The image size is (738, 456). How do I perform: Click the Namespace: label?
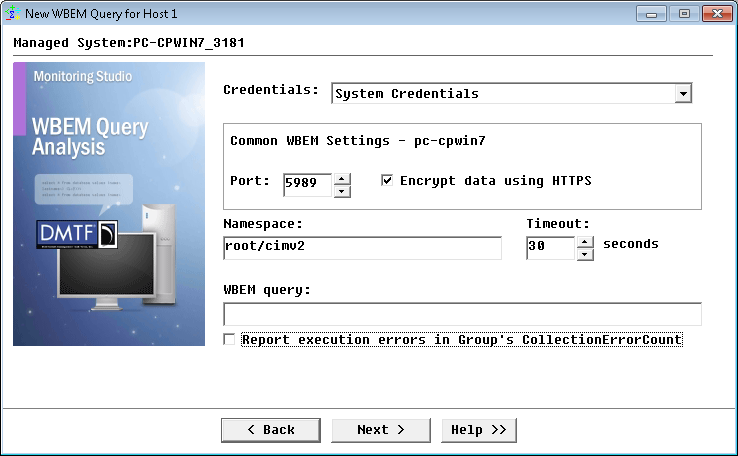click(263, 224)
